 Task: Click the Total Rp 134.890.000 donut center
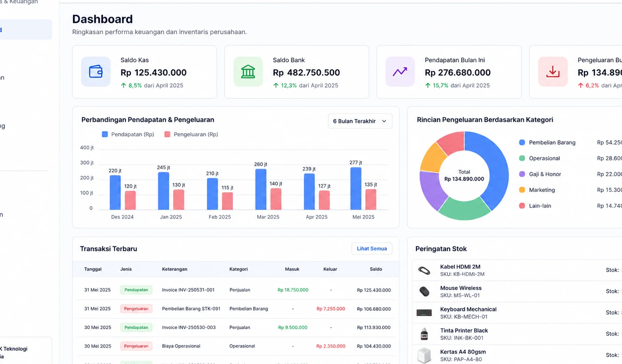click(464, 176)
